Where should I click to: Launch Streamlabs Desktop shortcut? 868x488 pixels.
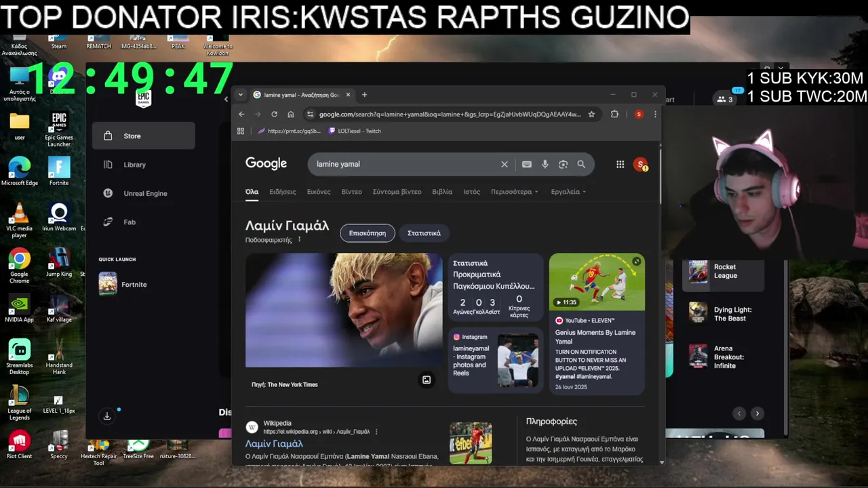tap(19, 357)
